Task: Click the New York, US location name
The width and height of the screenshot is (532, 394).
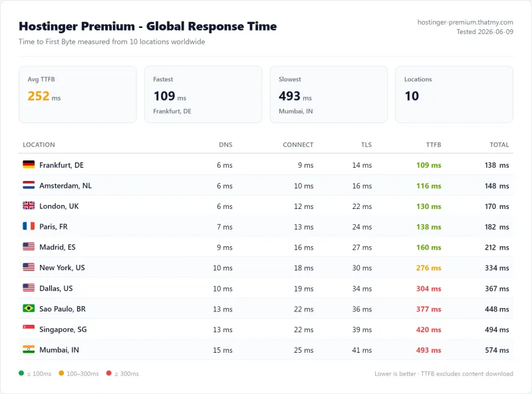Action: (x=62, y=268)
